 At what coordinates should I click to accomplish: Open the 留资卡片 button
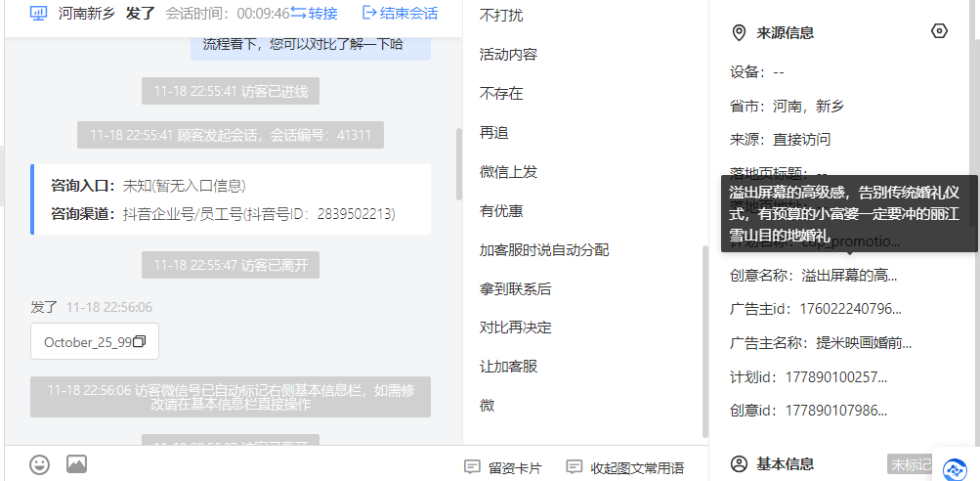(x=503, y=467)
